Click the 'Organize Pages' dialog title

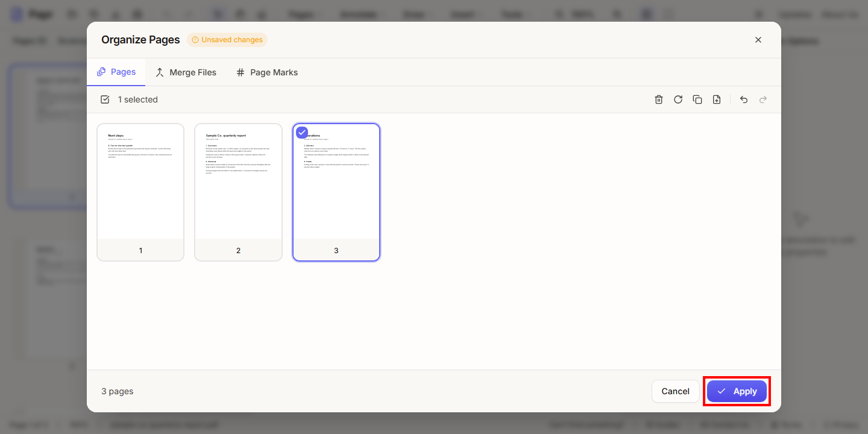point(140,40)
